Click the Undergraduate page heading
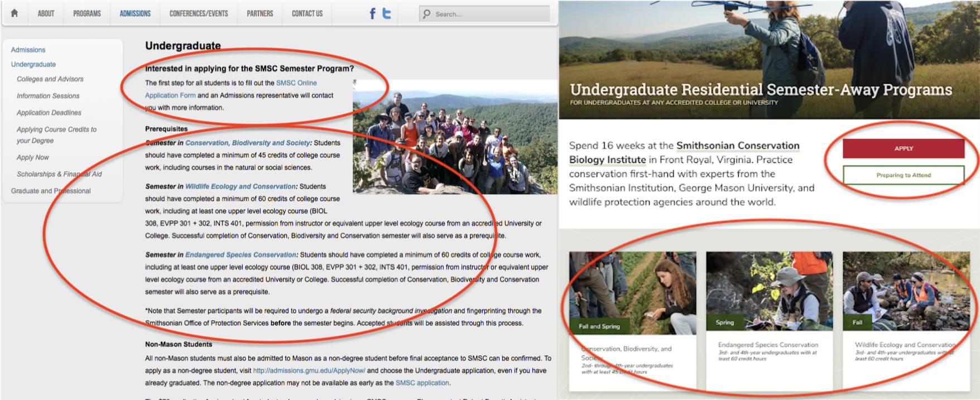The height and width of the screenshot is (400, 980). tap(183, 46)
